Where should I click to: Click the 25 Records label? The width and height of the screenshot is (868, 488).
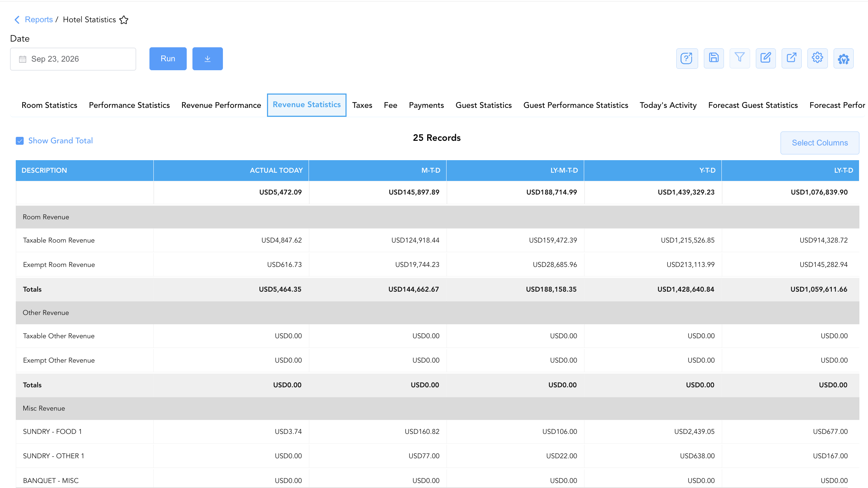click(x=437, y=138)
